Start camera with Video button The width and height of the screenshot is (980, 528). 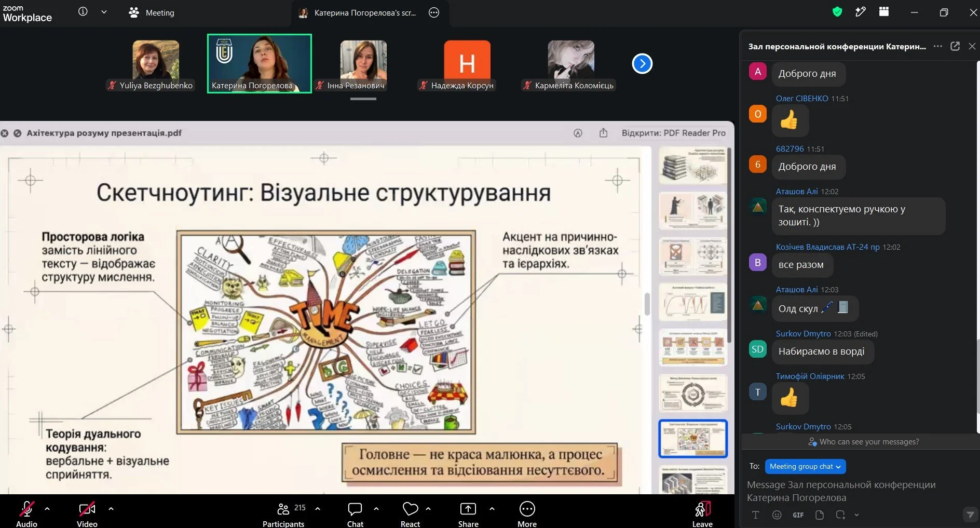coord(87,513)
